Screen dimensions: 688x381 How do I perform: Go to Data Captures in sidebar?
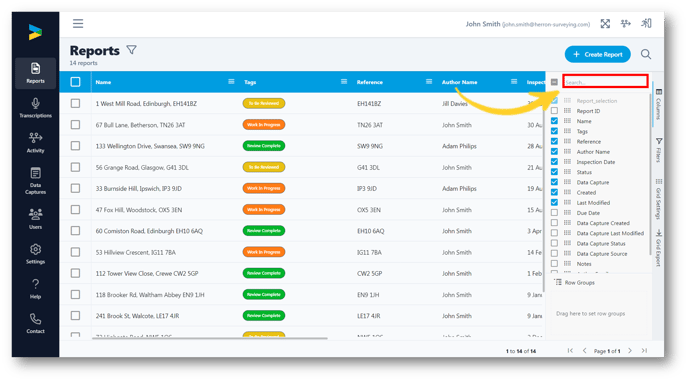coord(36,181)
